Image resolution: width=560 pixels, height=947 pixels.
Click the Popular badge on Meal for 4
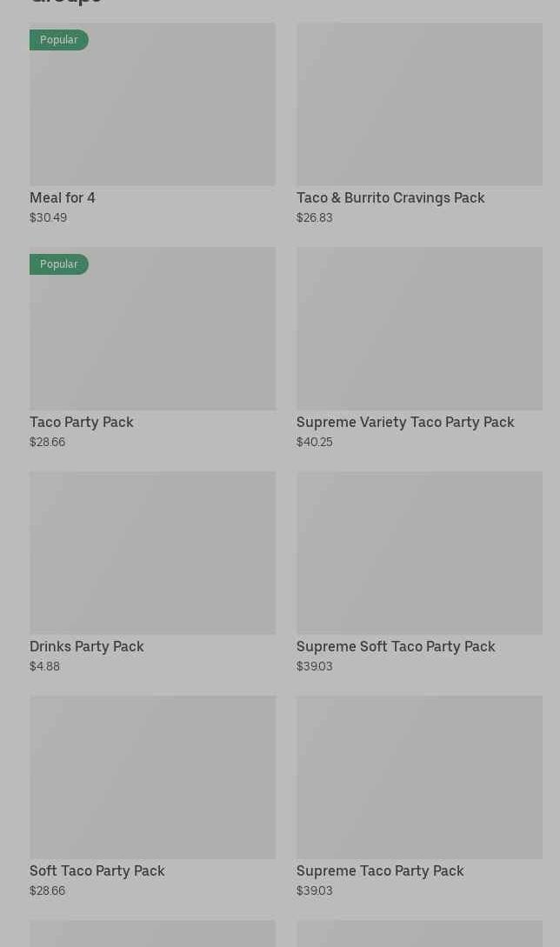coord(58,40)
